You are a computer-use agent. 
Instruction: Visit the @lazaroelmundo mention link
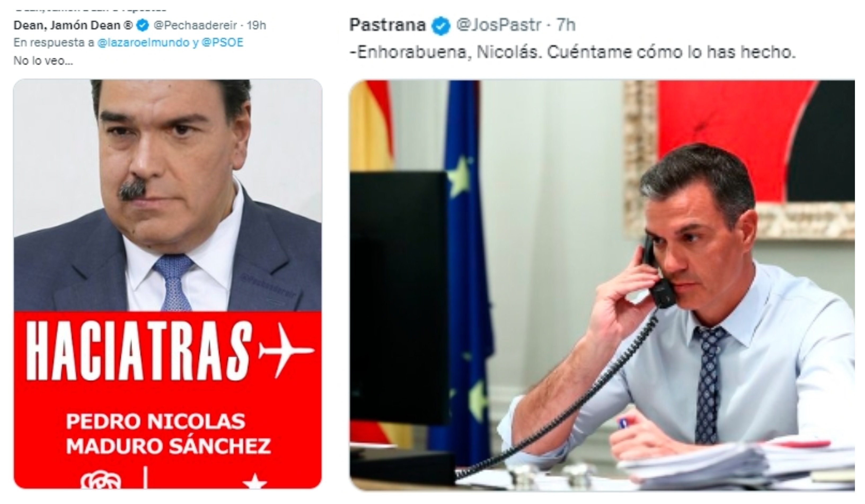pos(143,43)
